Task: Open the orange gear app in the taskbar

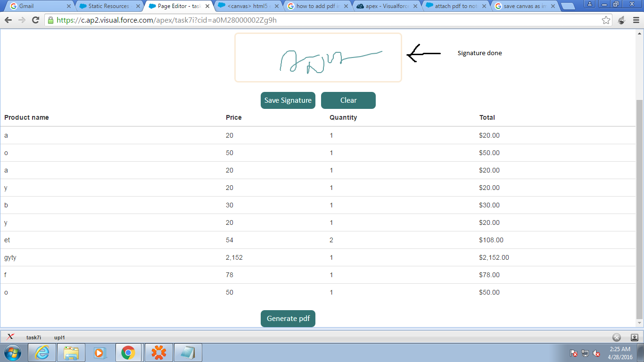Action: click(159, 352)
